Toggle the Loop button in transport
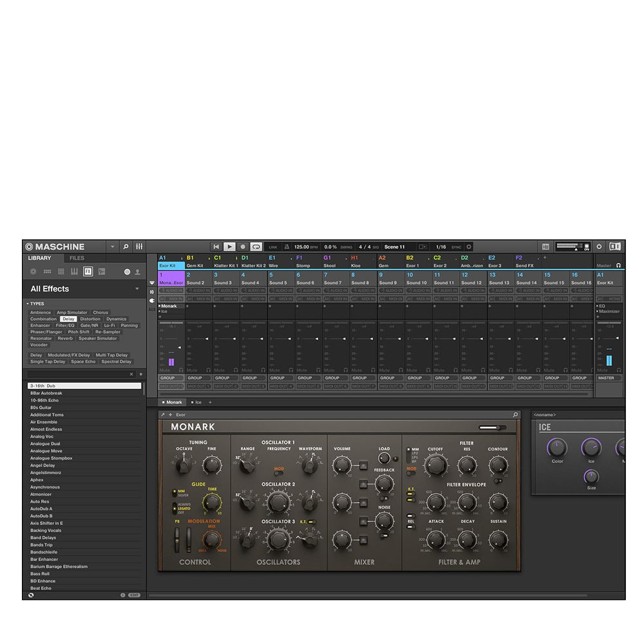 (256, 247)
